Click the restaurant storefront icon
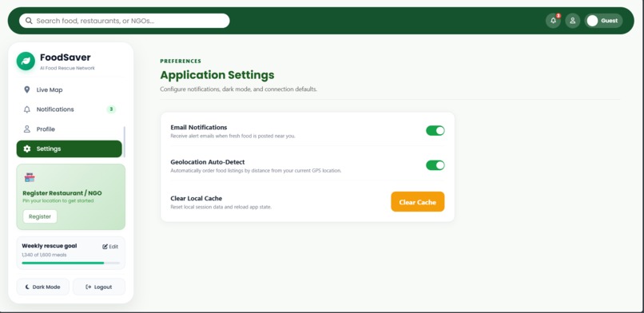The image size is (644, 313). pos(30,177)
